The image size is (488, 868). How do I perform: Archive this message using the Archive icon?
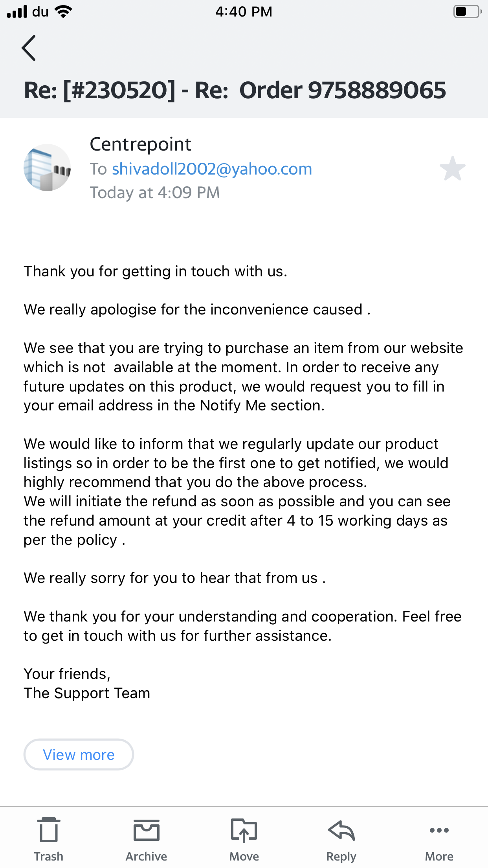click(x=146, y=838)
